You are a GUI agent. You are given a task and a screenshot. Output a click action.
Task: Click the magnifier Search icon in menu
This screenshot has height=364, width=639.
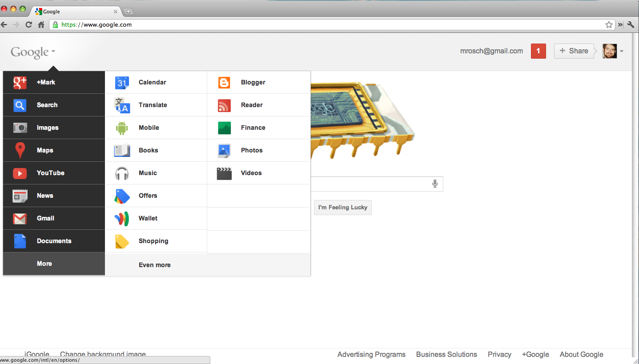(20, 105)
